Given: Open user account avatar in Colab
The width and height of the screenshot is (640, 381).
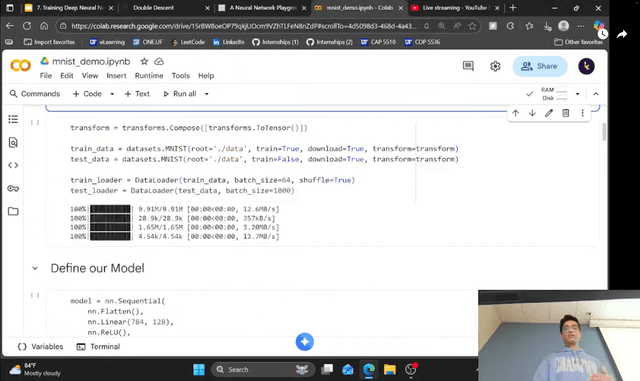Looking at the screenshot, I should pos(586,66).
